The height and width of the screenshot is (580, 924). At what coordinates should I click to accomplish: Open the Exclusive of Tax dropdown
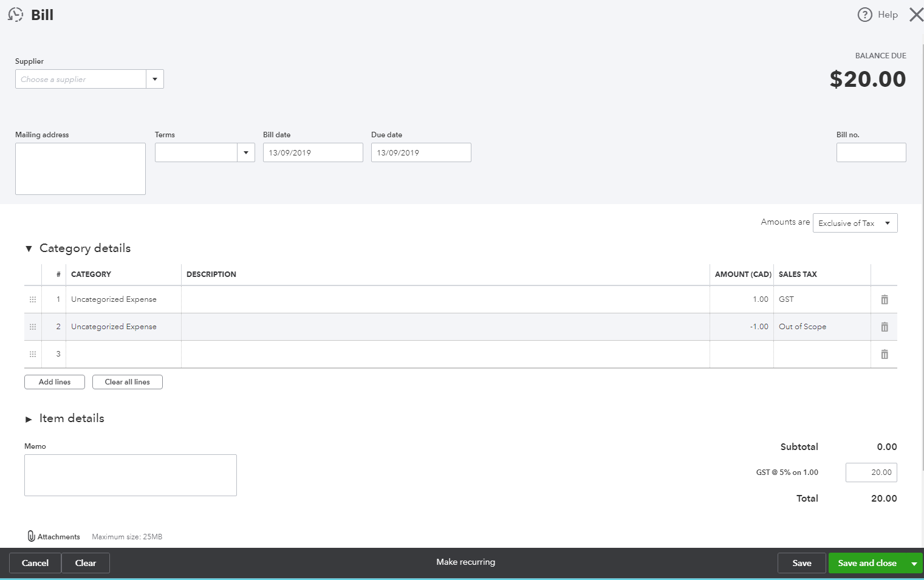(x=855, y=223)
